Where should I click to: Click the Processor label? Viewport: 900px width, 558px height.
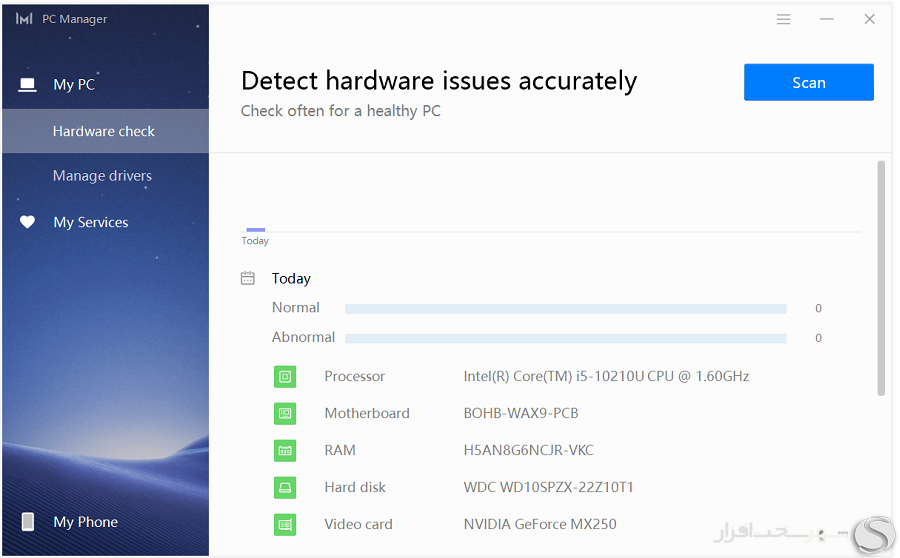(354, 377)
